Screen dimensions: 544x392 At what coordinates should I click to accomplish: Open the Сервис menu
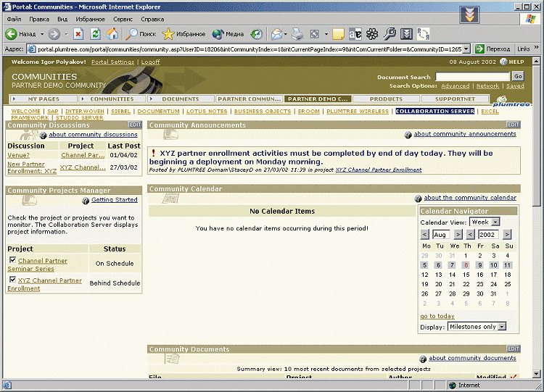pyautogui.click(x=123, y=19)
